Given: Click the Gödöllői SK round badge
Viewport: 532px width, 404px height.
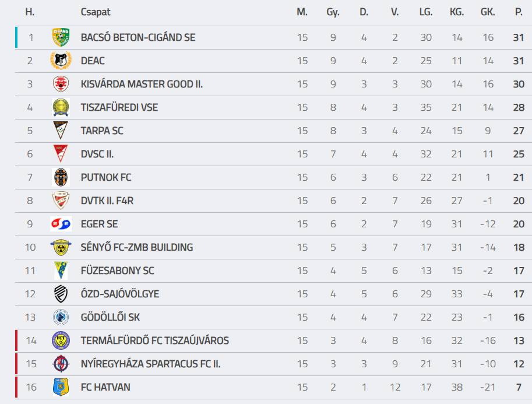Looking at the screenshot, I should click(61, 317).
